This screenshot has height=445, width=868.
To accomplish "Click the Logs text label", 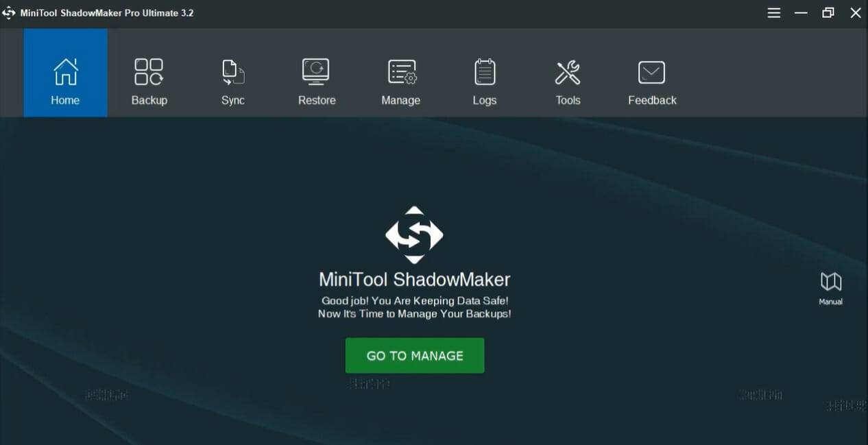I will pyautogui.click(x=485, y=99).
